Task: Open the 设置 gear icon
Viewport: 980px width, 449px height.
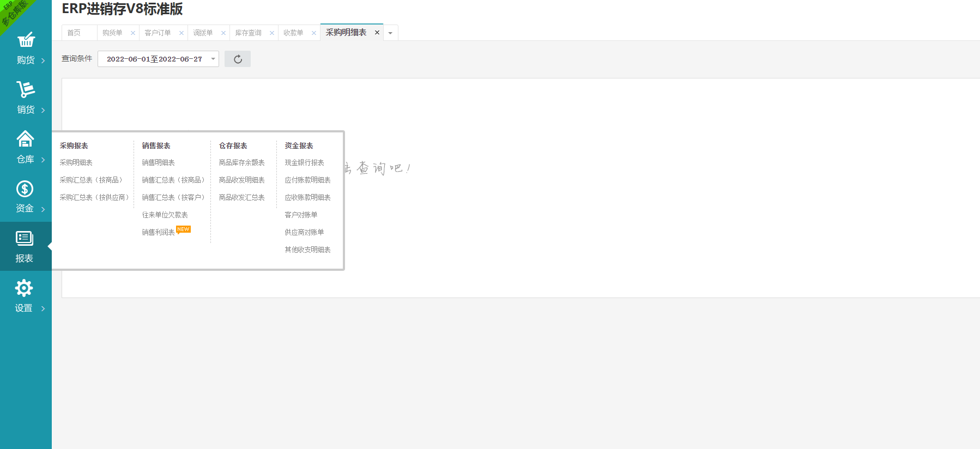Action: click(x=24, y=288)
